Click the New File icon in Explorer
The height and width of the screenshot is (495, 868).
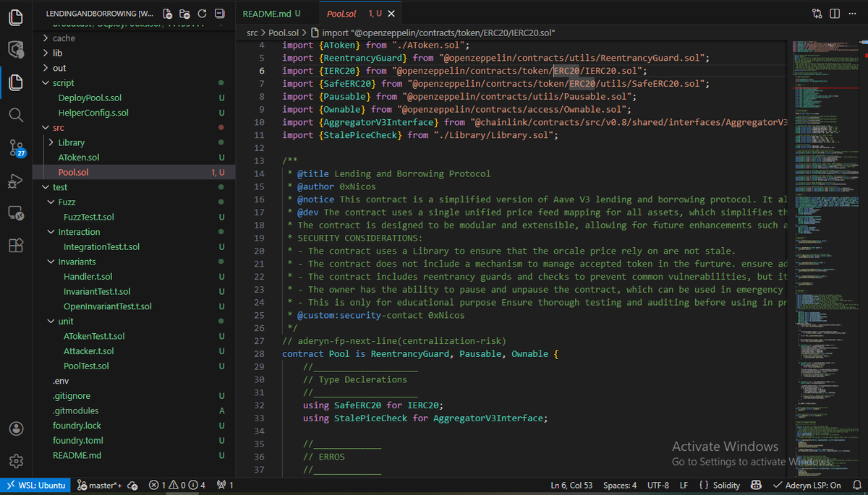pos(168,14)
